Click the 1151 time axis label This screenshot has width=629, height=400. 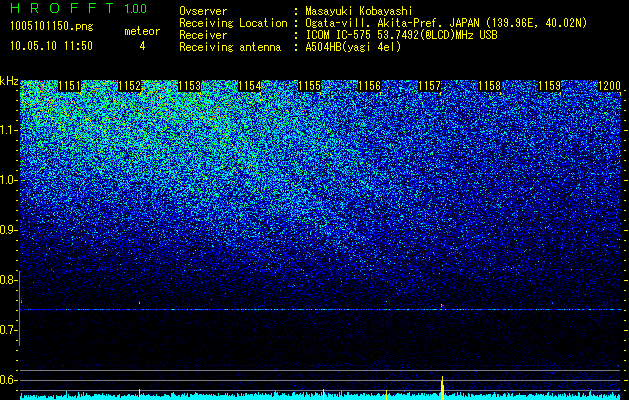(x=69, y=86)
